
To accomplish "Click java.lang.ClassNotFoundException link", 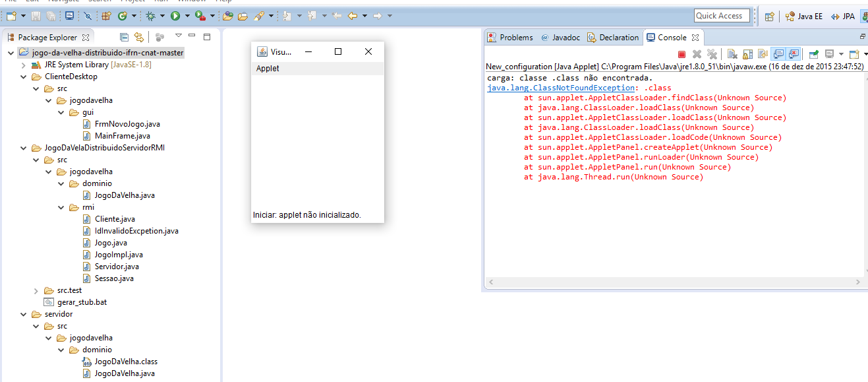I will [562, 88].
